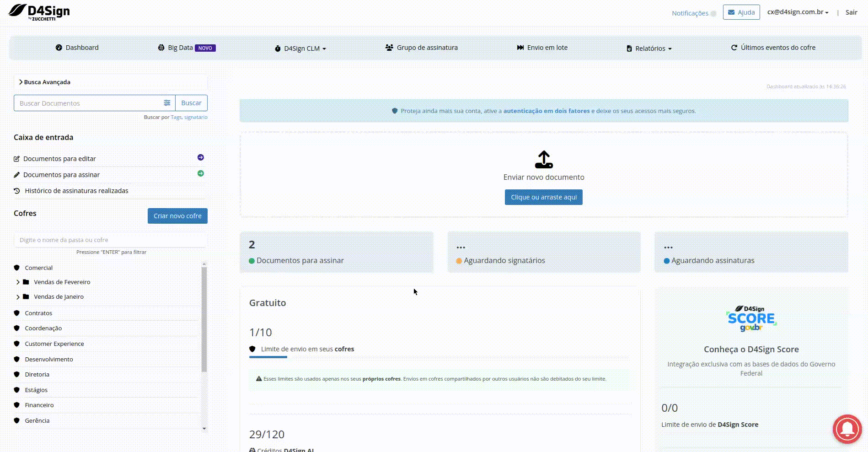The height and width of the screenshot is (452, 868).
Task: Go to Envio em lote
Action: click(x=542, y=48)
